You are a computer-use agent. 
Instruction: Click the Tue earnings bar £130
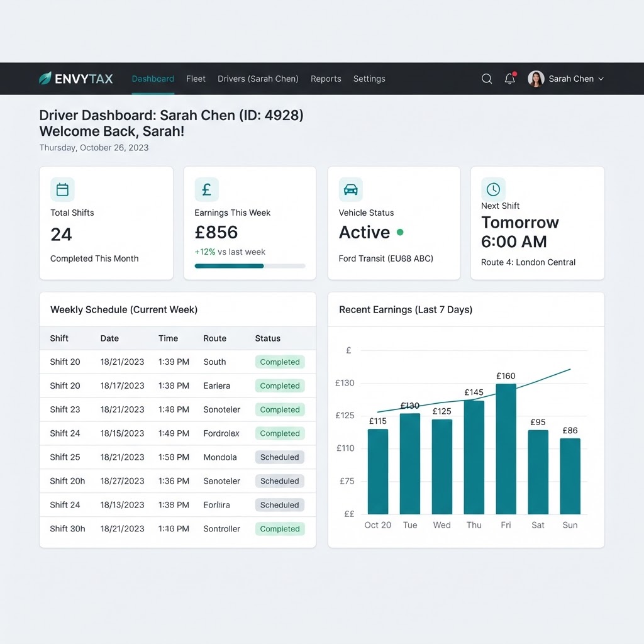point(410,464)
